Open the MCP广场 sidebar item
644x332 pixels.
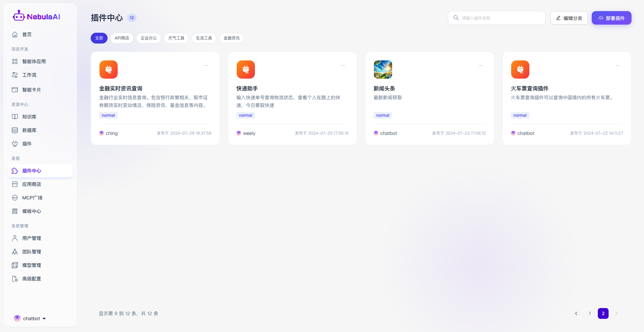32,198
